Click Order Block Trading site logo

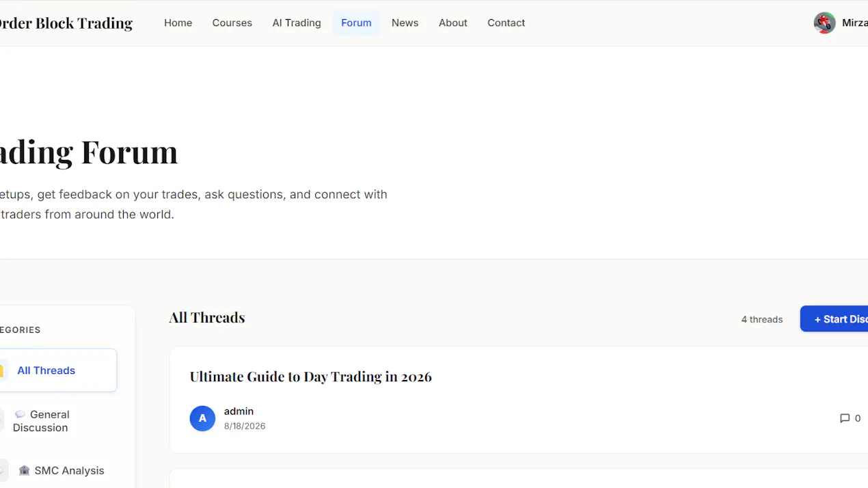[x=65, y=23]
